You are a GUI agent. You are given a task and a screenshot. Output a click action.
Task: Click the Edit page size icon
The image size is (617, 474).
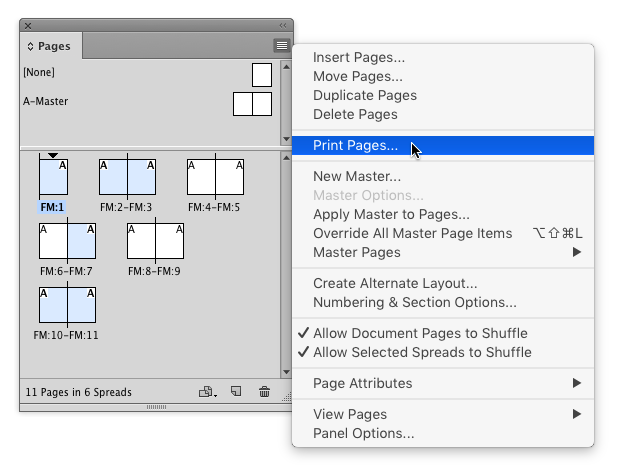click(207, 392)
